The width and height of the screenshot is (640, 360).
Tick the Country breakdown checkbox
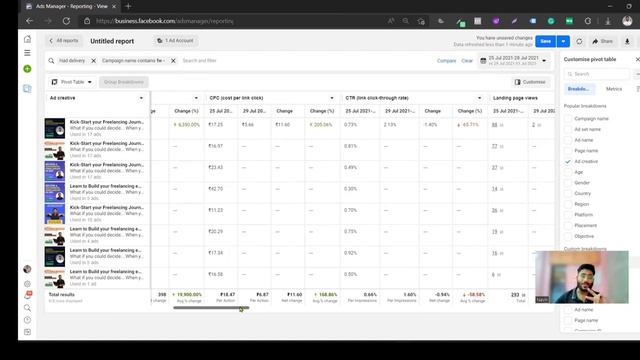click(x=568, y=193)
